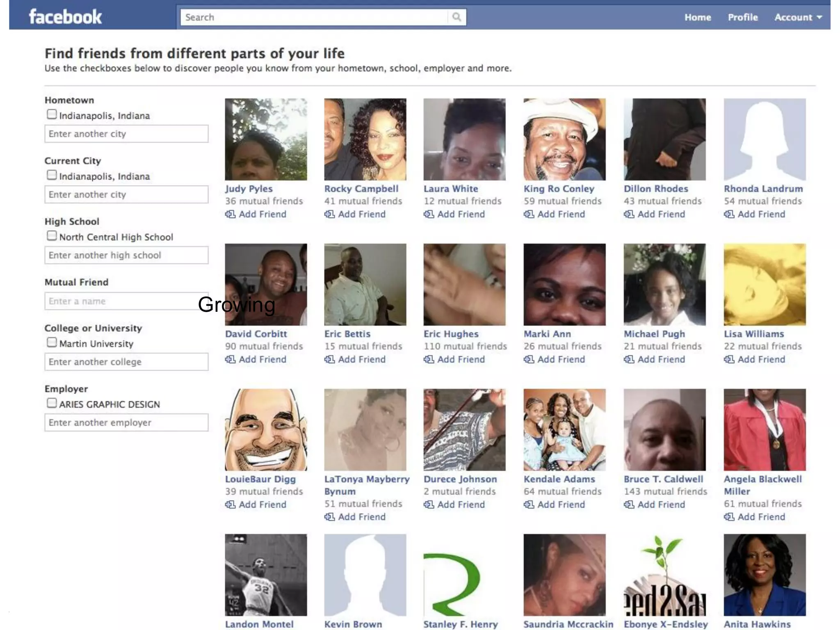Enable North Central High School checkbox
Image resolution: width=840 pixels, height=630 pixels.
click(52, 235)
